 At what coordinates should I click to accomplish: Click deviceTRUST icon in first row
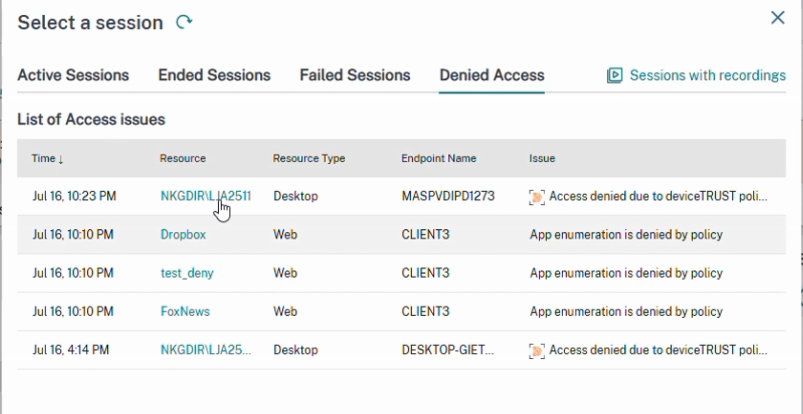click(537, 197)
